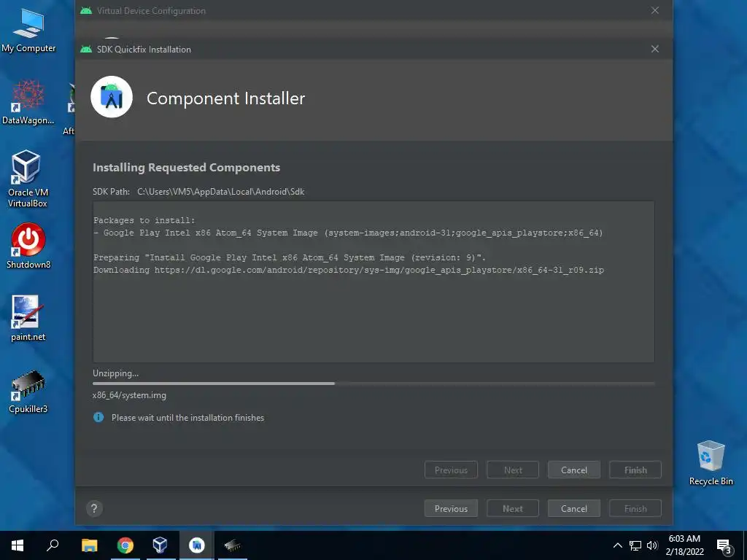Launch paint.net from the desktop
The image size is (747, 560).
coord(28,319)
